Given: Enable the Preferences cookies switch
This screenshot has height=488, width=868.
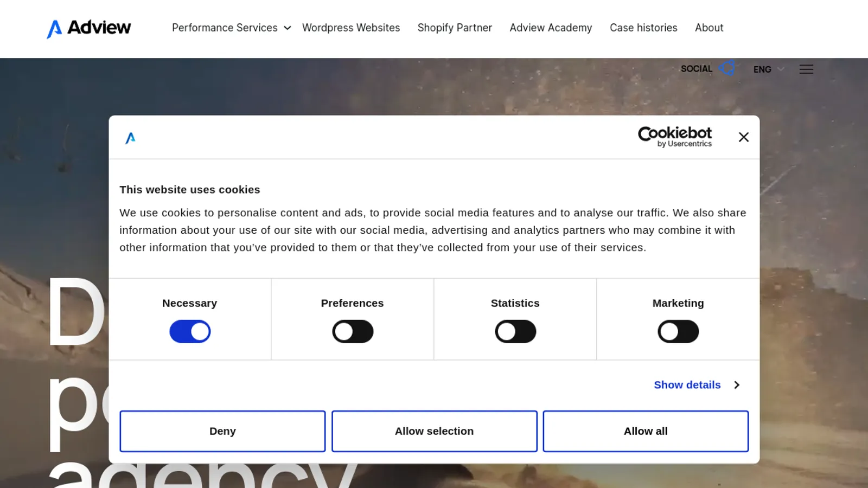Looking at the screenshot, I should point(353,331).
